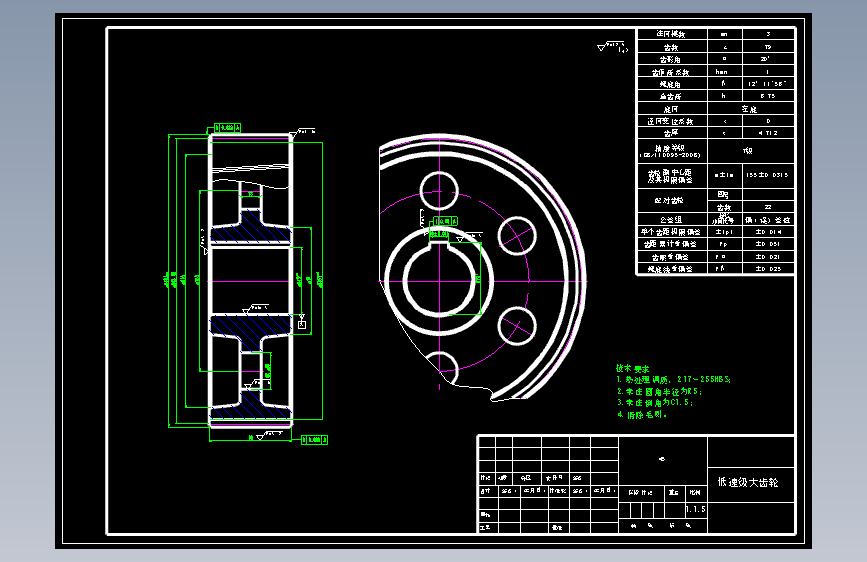
Task: Click the topmost web hole of the gear
Action: point(439,191)
